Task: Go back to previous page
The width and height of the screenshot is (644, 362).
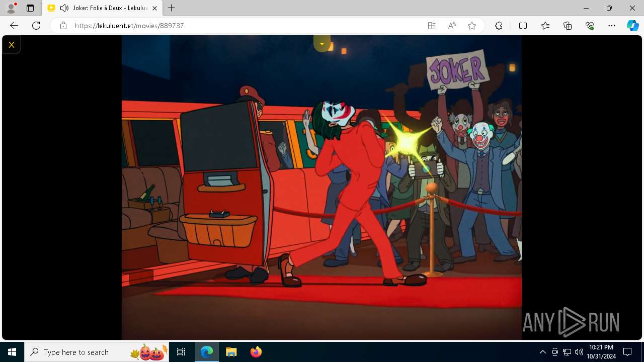Action: pos(14,26)
